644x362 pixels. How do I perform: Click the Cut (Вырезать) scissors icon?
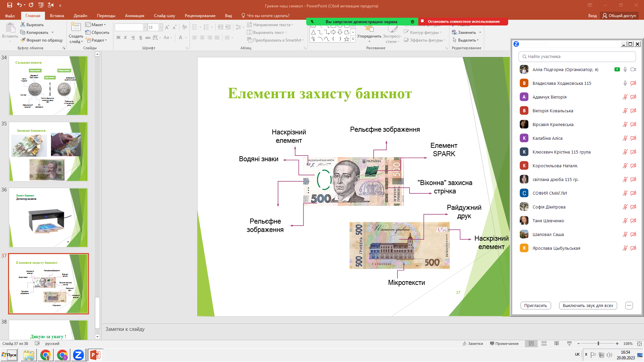point(23,24)
